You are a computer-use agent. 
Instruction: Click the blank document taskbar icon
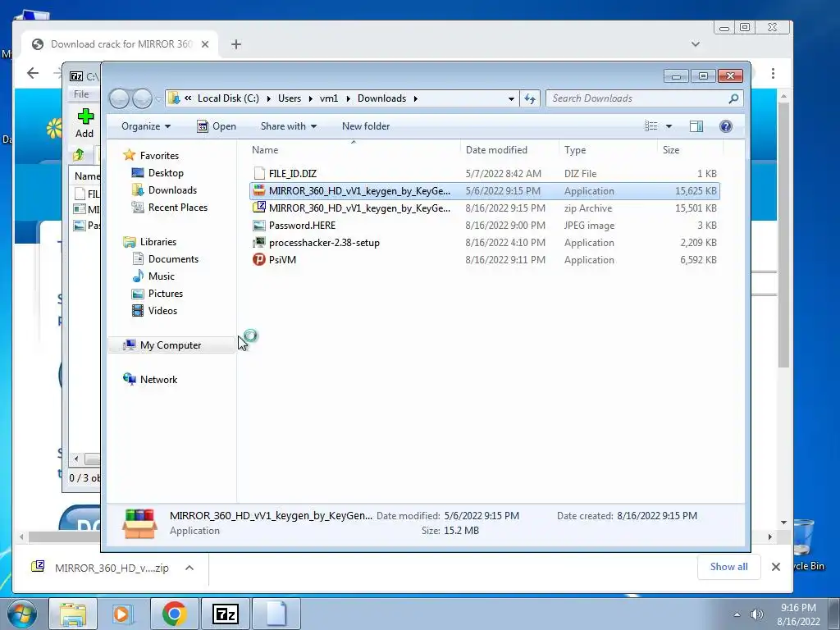pyautogui.click(x=276, y=614)
